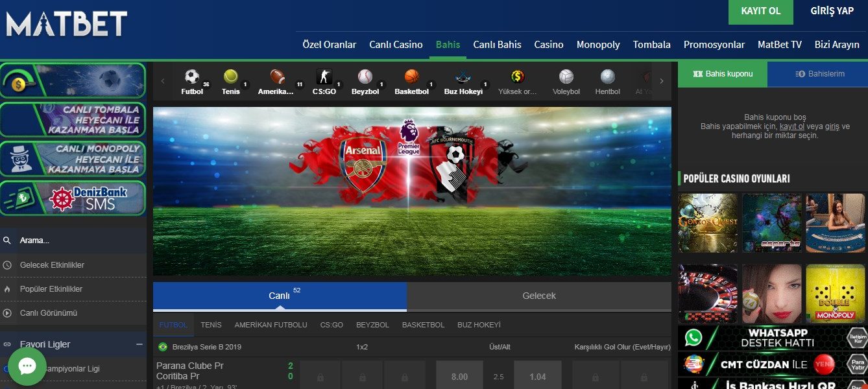The height and width of the screenshot is (389, 868).
Task: Collapse the Favori Ligler section
Action: pyautogui.click(x=139, y=344)
